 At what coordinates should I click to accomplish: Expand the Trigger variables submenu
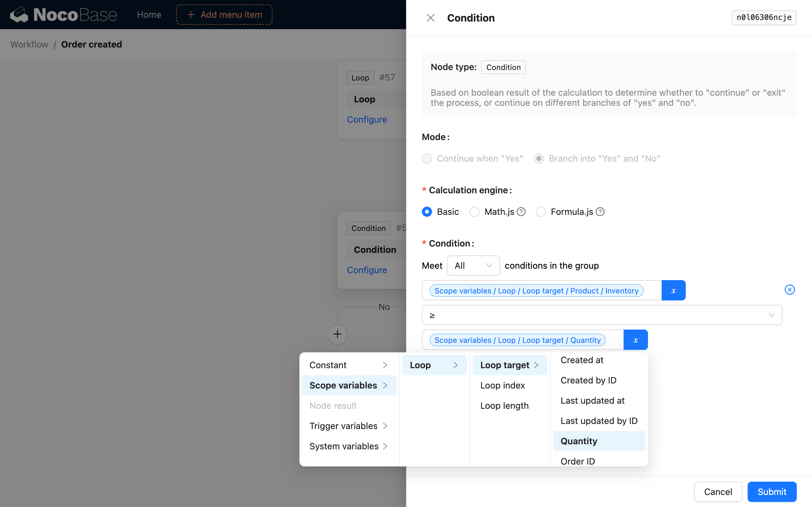[349, 426]
